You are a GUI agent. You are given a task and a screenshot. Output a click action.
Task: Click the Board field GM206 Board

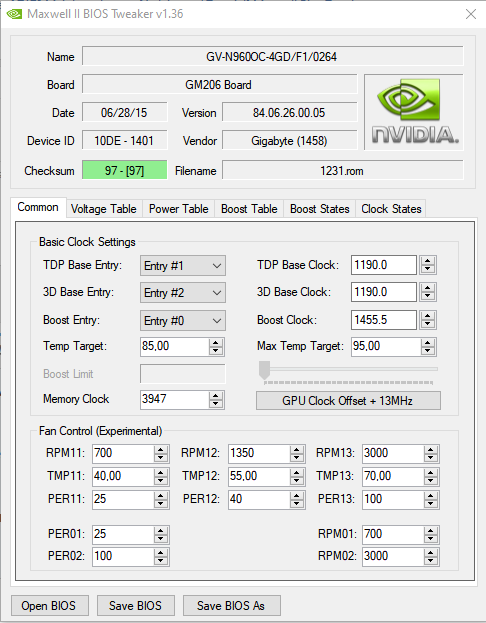(220, 84)
